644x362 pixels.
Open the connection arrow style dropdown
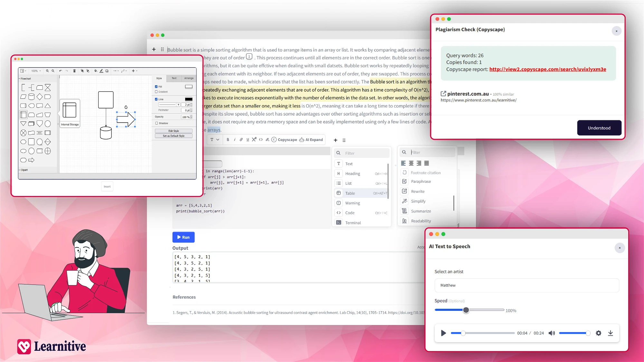[x=116, y=71]
